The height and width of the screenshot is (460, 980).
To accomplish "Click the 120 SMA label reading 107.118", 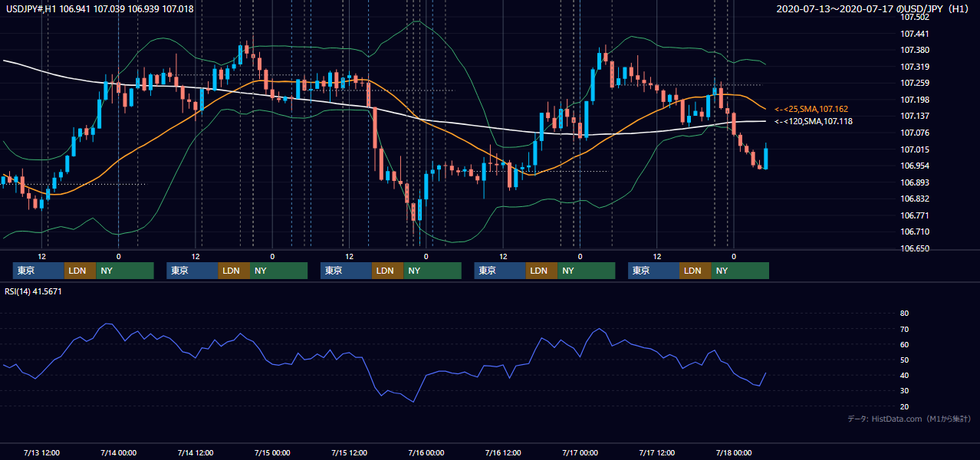I will pyautogui.click(x=813, y=121).
